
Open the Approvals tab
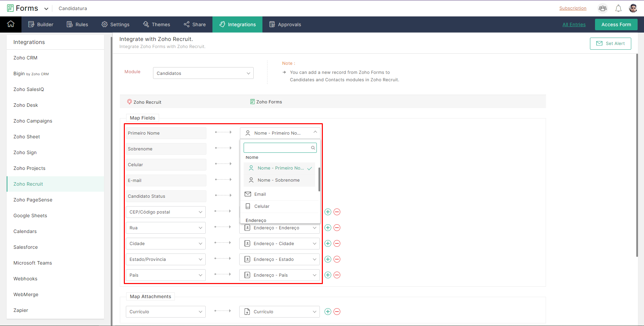click(285, 25)
